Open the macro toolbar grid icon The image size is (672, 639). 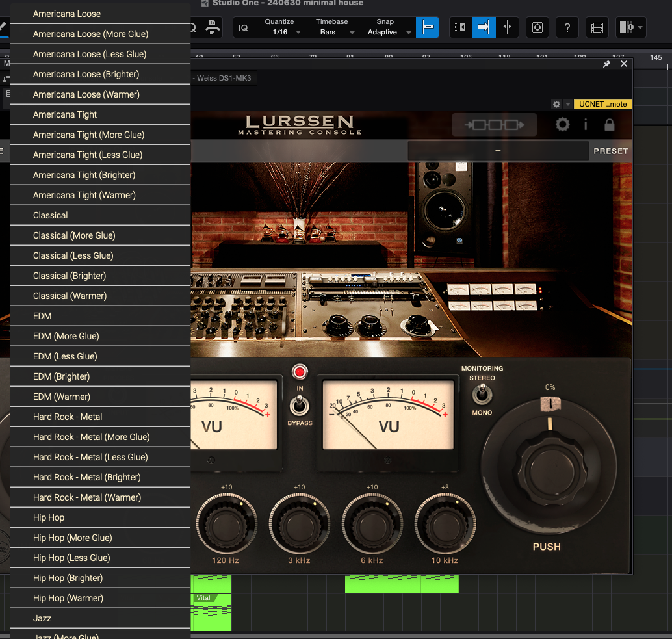pyautogui.click(x=626, y=27)
